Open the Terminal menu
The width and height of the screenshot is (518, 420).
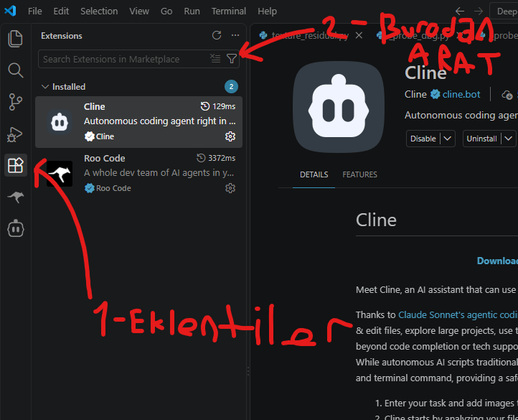(x=229, y=11)
